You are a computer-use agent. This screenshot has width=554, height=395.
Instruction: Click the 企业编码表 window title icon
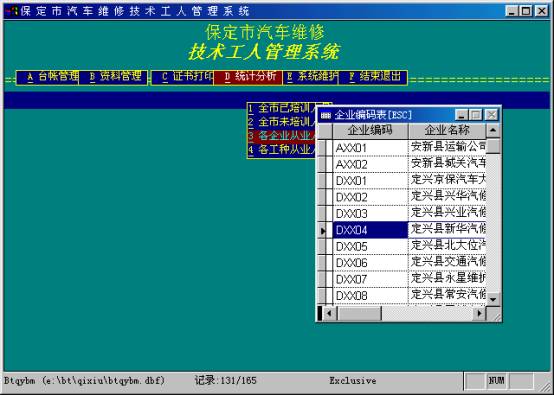(x=325, y=115)
